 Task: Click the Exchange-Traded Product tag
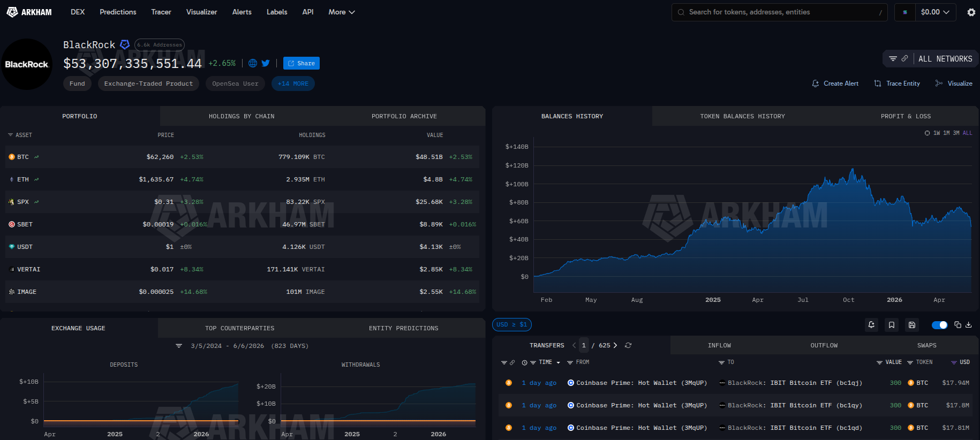point(148,84)
